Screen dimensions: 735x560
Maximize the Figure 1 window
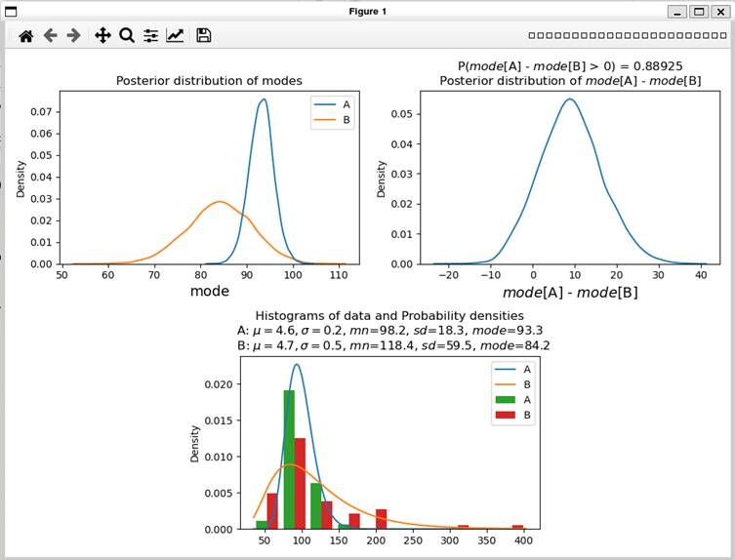click(699, 12)
